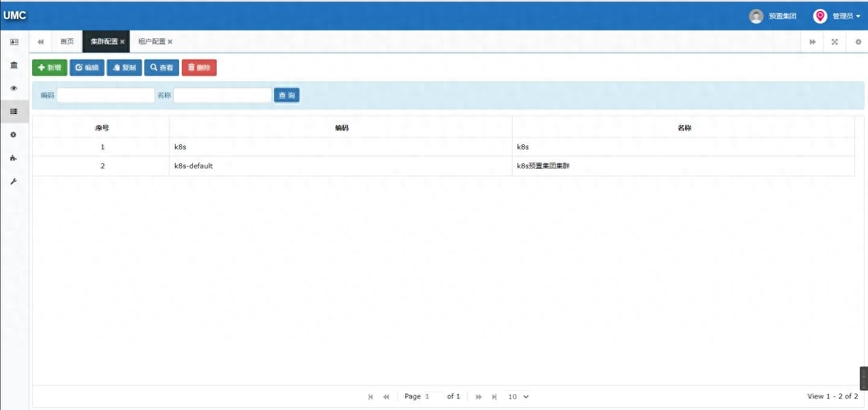
Task: Toggle fullscreen with the expand icon
Action: click(x=835, y=42)
